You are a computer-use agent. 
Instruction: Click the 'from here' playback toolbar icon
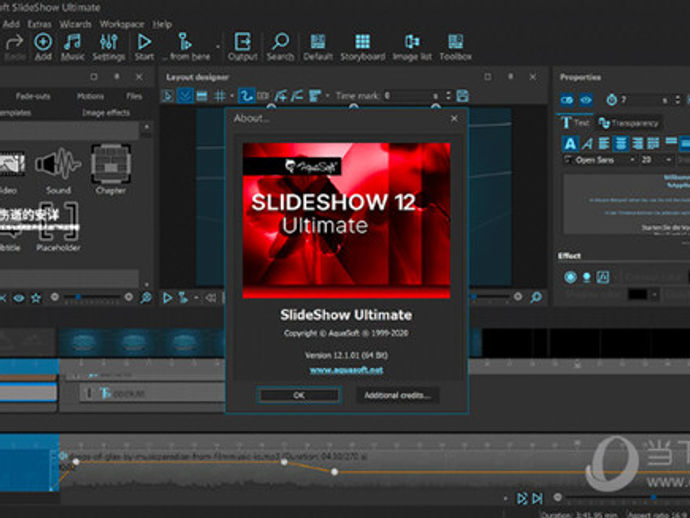point(185,42)
